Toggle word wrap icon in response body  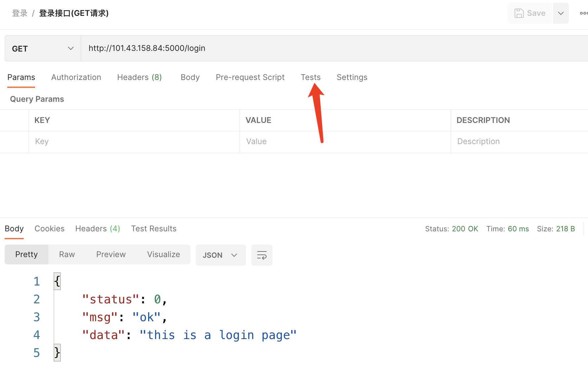pos(262,255)
